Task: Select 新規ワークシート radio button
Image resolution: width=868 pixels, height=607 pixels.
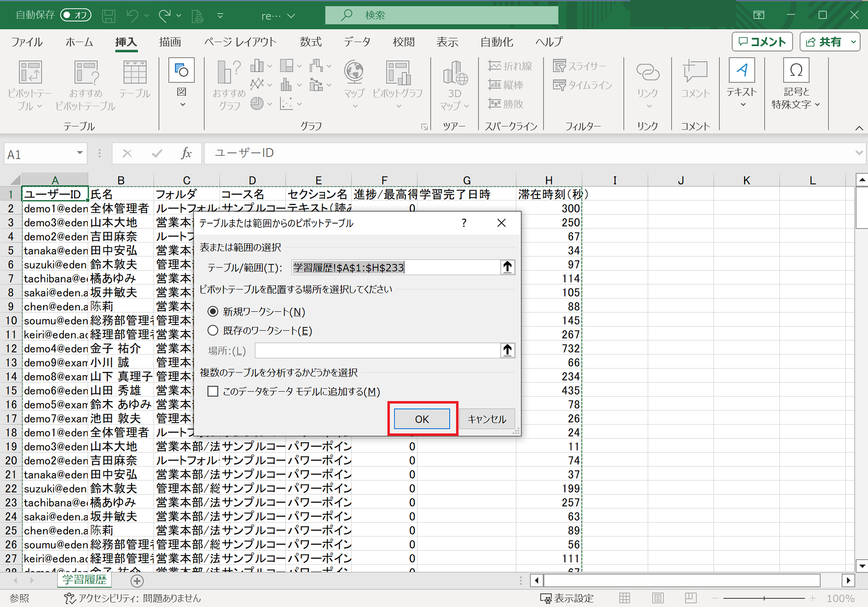Action: [213, 311]
